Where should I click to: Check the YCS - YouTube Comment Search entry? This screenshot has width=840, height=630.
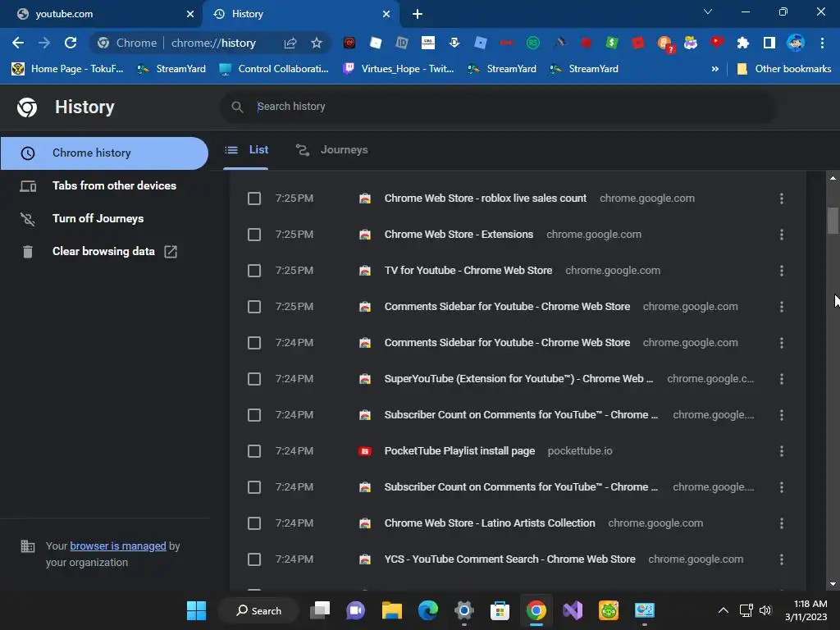(x=254, y=559)
